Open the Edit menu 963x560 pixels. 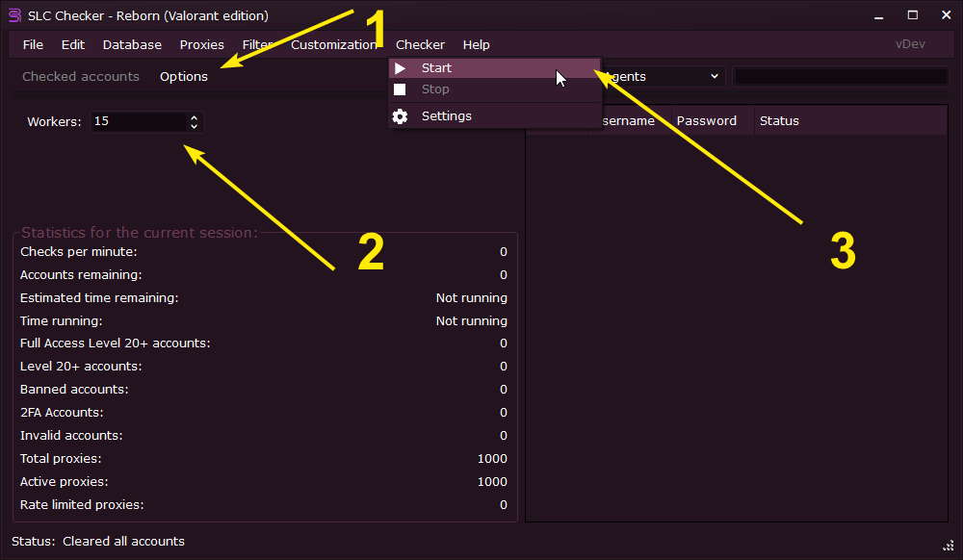pos(73,45)
